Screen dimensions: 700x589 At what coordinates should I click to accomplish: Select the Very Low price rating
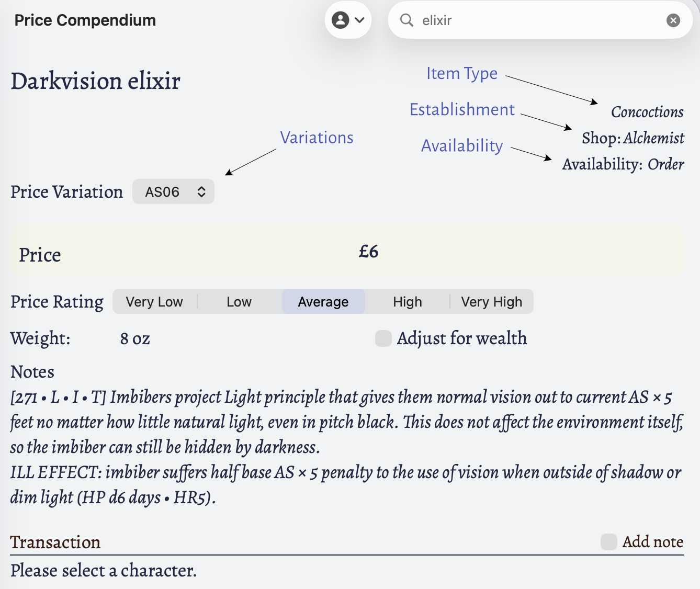(154, 302)
